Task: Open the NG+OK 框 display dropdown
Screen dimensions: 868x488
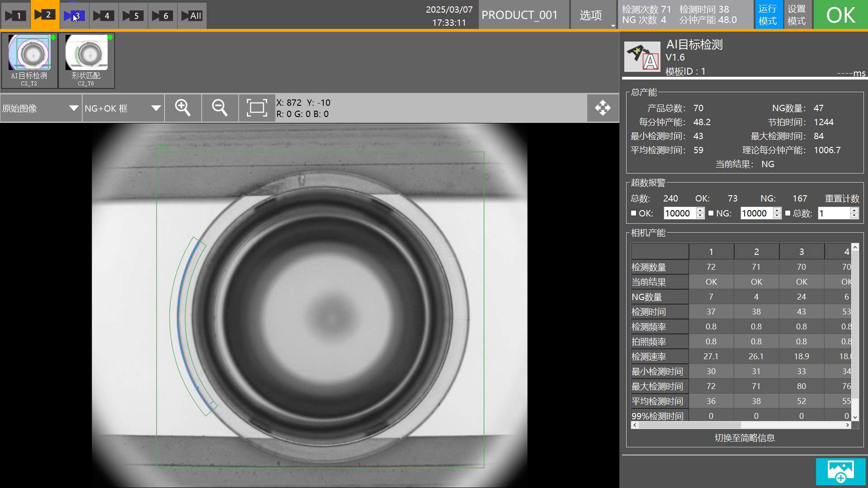Action: [123, 108]
